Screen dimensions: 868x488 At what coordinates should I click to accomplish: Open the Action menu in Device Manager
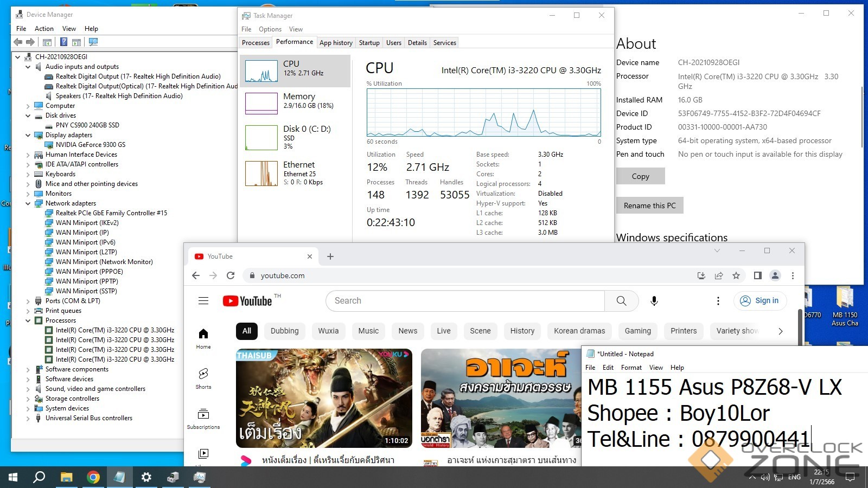pyautogui.click(x=44, y=29)
